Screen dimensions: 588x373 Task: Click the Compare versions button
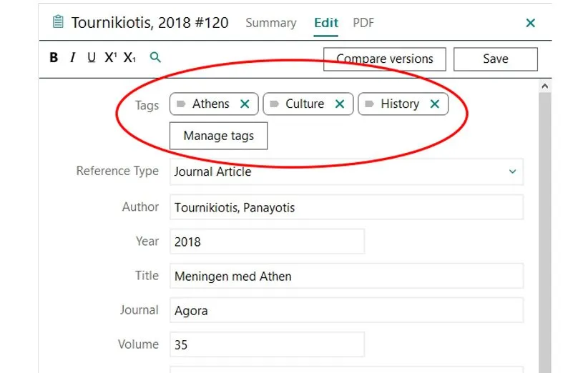pos(385,59)
